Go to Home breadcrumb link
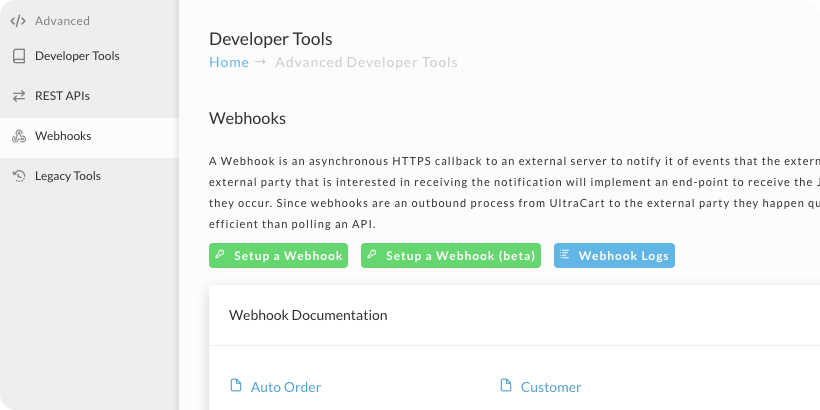 (x=229, y=62)
